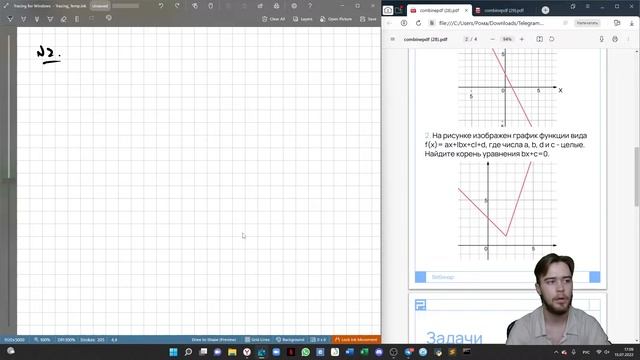Open Yandex Browser from the taskbar
Viewport: 640px width, 360px height.
pyautogui.click(x=247, y=352)
